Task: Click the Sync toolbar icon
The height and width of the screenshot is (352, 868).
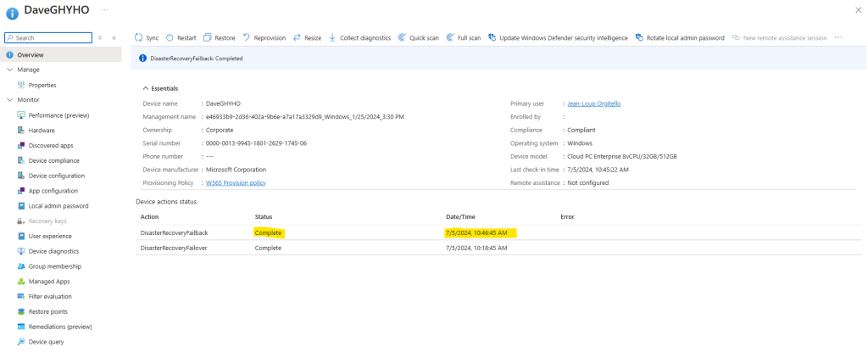Action: pos(139,37)
